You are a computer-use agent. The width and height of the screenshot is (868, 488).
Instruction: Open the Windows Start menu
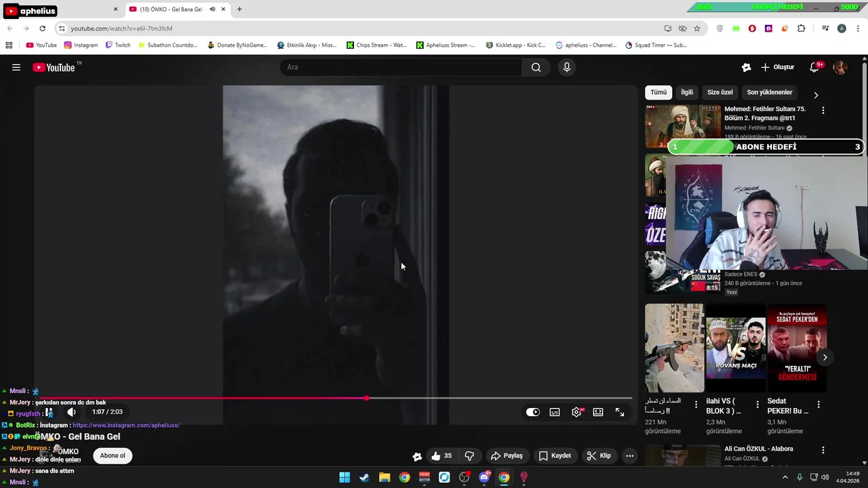344,477
